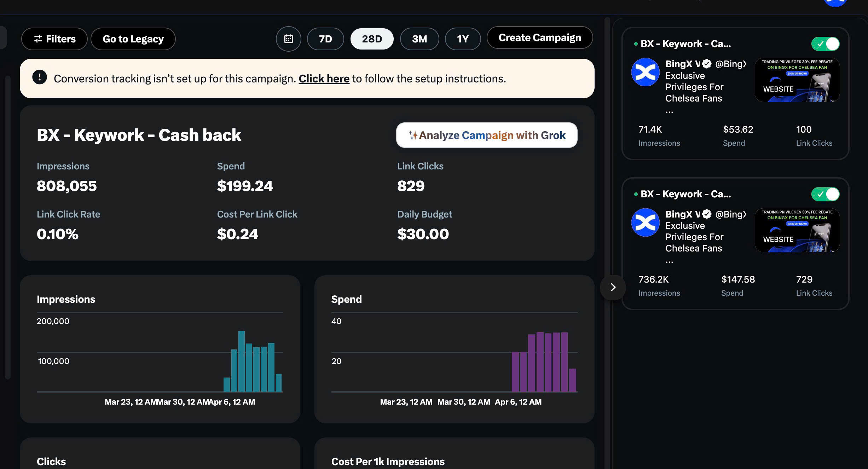Viewport: 868px width, 469px height.
Task: Select the 3M time range
Action: point(419,39)
